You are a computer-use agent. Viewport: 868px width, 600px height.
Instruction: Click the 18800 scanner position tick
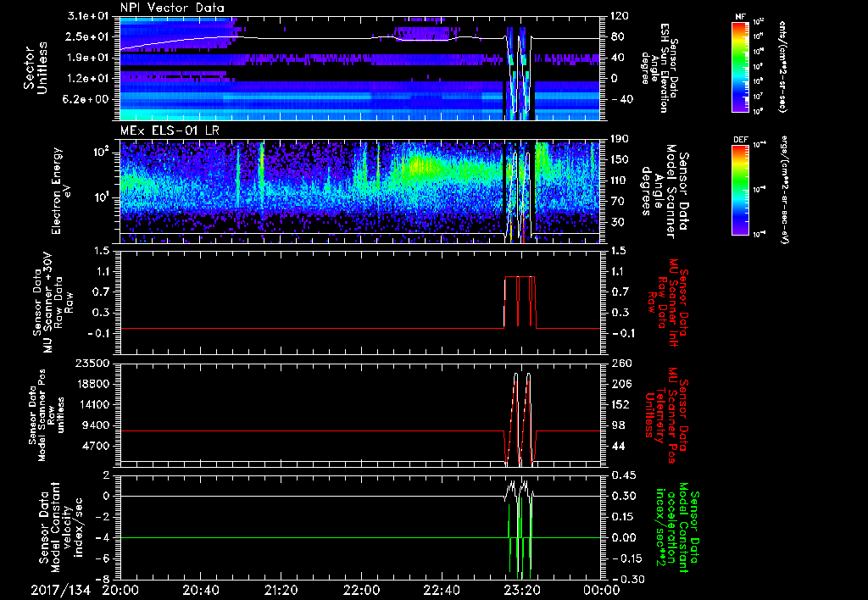pyautogui.click(x=94, y=384)
